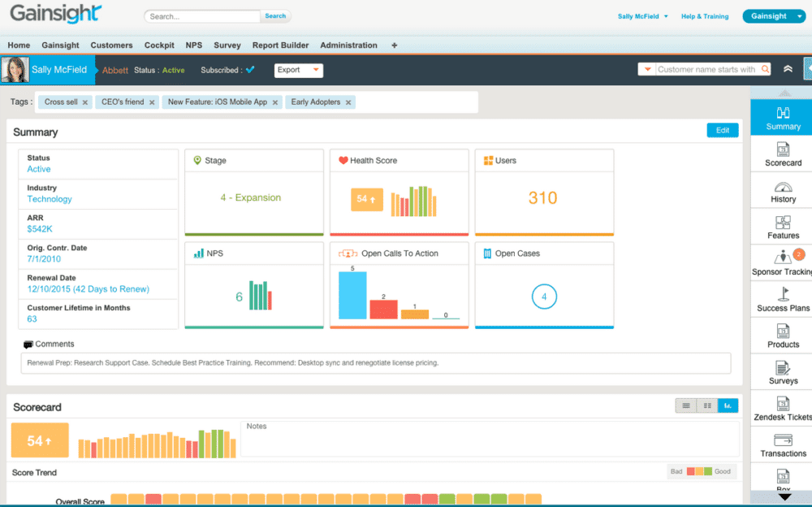Screen dimensions: 812x507
Task: Select the Transactions card icon
Action: [x=782, y=444]
